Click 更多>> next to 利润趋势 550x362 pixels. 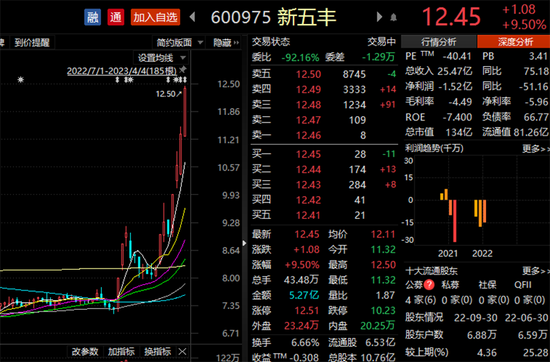[535, 149]
